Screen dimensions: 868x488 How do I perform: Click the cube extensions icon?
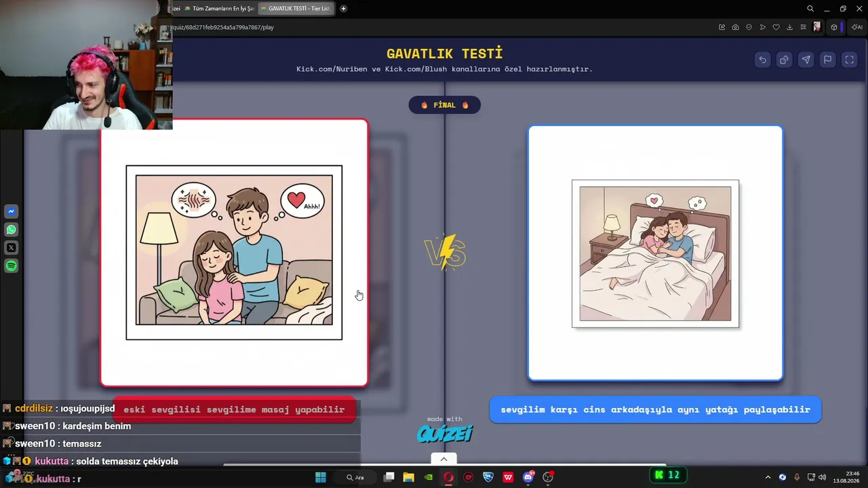[x=834, y=27]
